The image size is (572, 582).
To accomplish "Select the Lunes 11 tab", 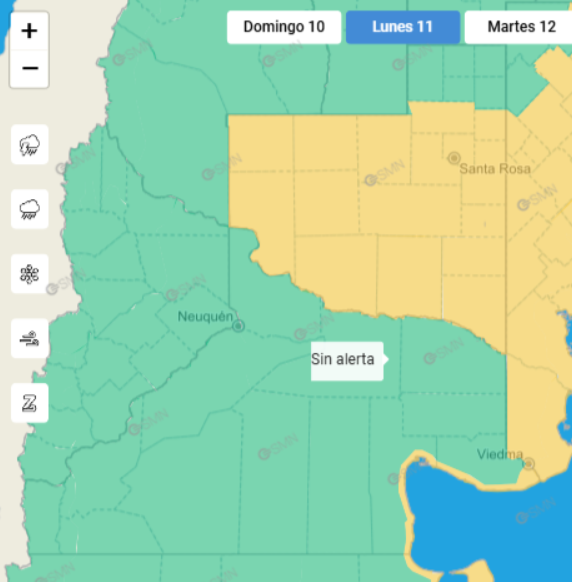I will pos(403,27).
